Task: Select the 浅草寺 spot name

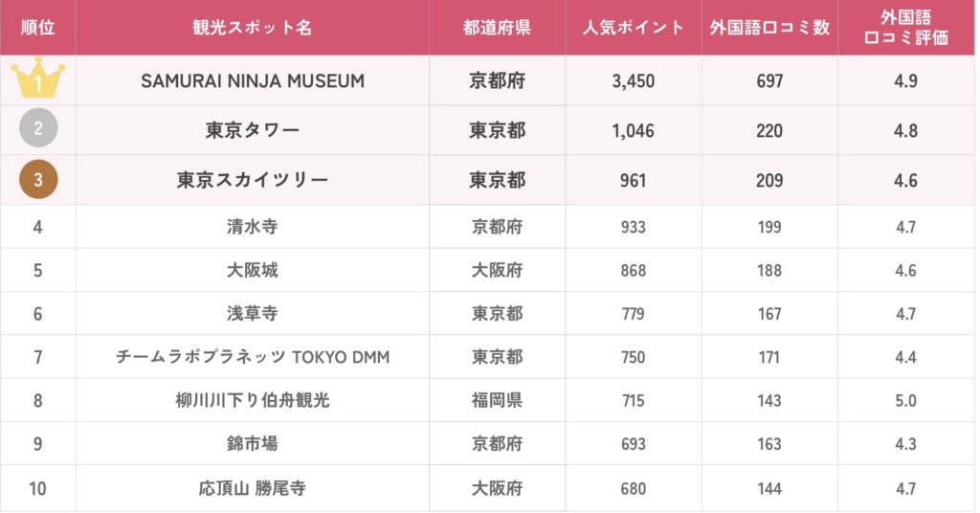Action: [x=253, y=314]
